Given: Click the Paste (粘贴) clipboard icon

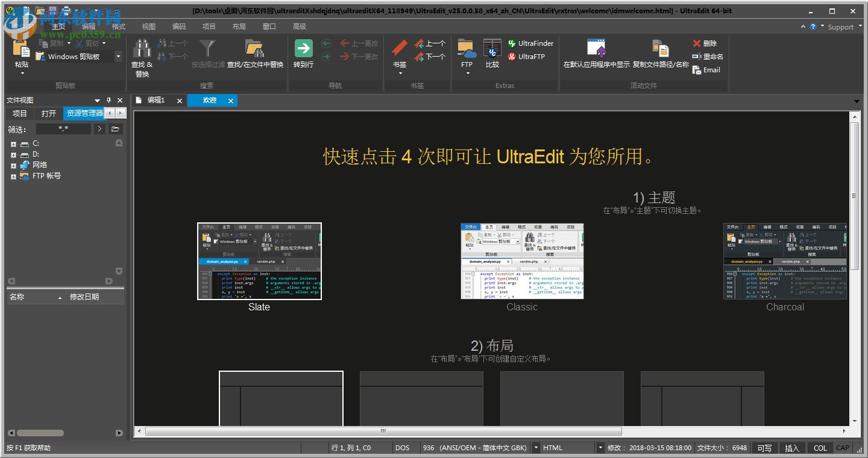Looking at the screenshot, I should click(x=22, y=49).
